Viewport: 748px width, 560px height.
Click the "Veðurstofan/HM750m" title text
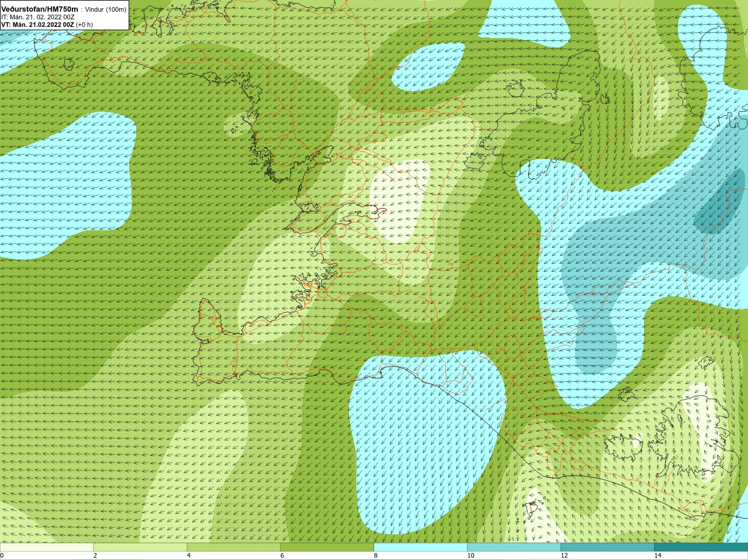coord(40,9)
